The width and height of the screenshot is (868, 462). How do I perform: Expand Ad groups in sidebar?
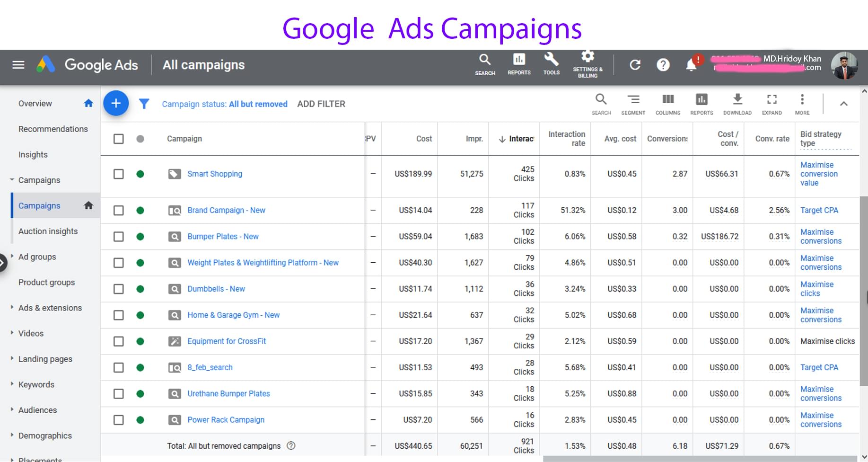click(x=12, y=256)
